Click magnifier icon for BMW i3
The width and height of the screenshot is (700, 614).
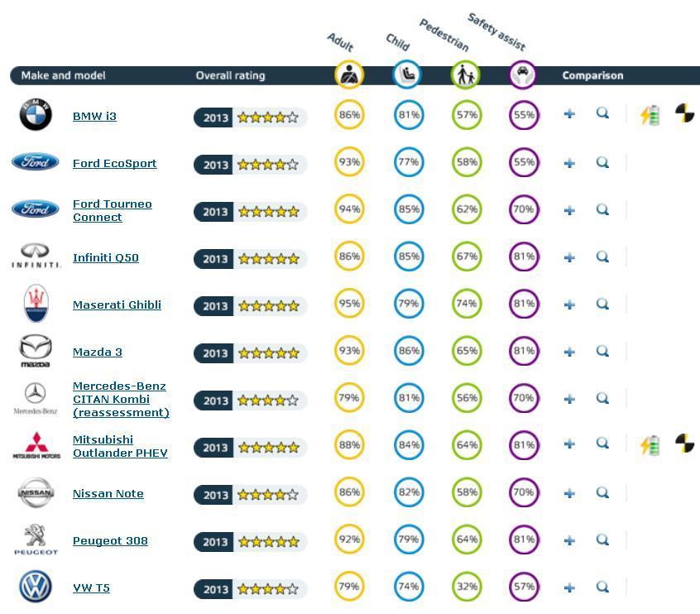point(603,114)
